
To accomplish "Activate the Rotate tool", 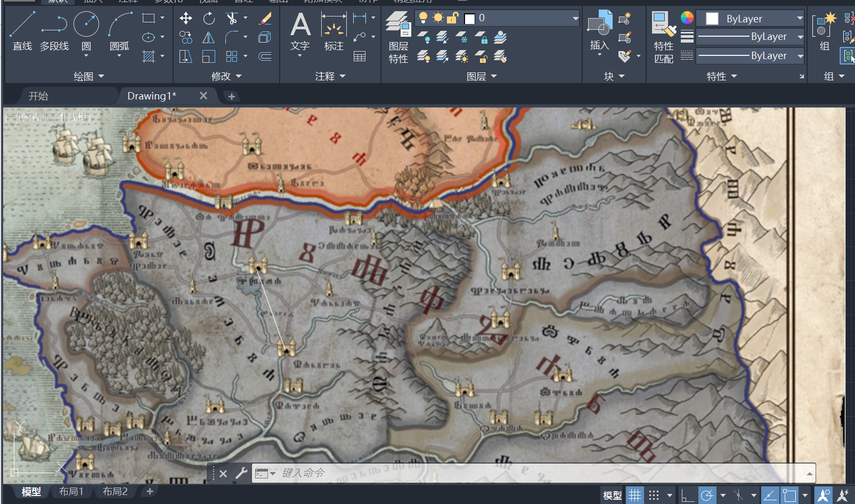I will (209, 19).
